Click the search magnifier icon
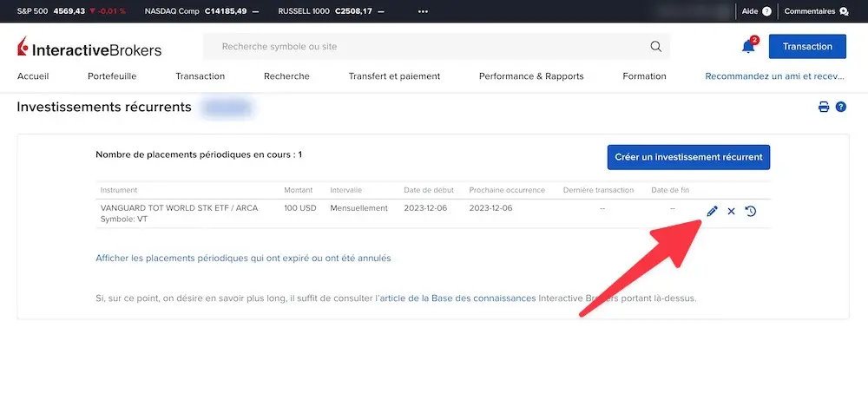Screen dimensions: 868x413 click(x=656, y=47)
